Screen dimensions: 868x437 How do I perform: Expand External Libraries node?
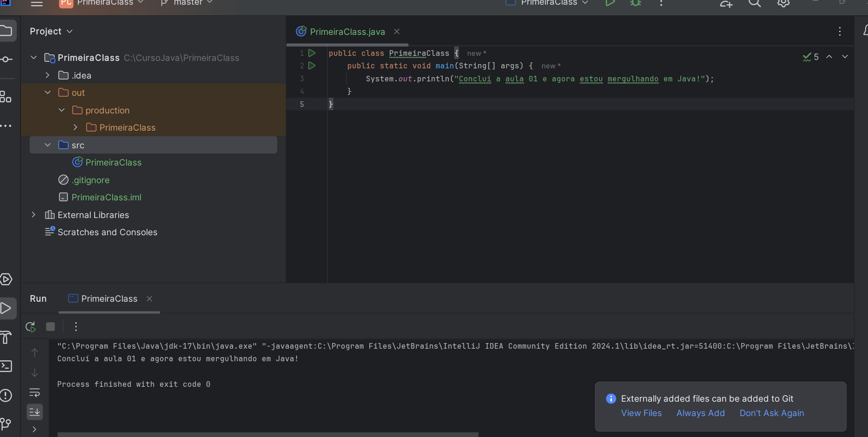33,214
